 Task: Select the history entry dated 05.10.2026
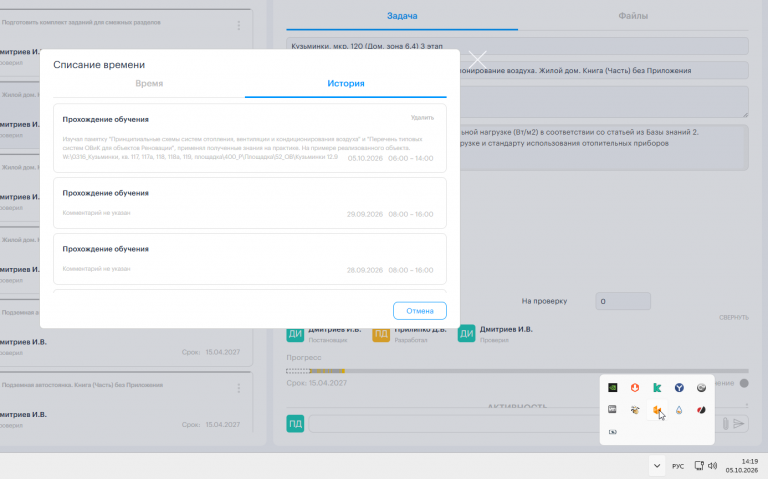(250, 138)
